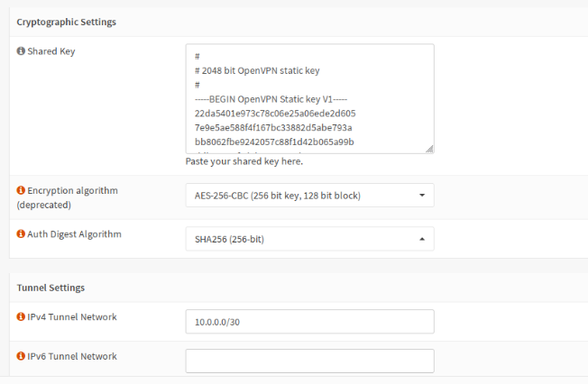Viewport: 588px width, 384px height.
Task: Click the IPv6 Tunnel Network info icon
Action: [x=21, y=356]
